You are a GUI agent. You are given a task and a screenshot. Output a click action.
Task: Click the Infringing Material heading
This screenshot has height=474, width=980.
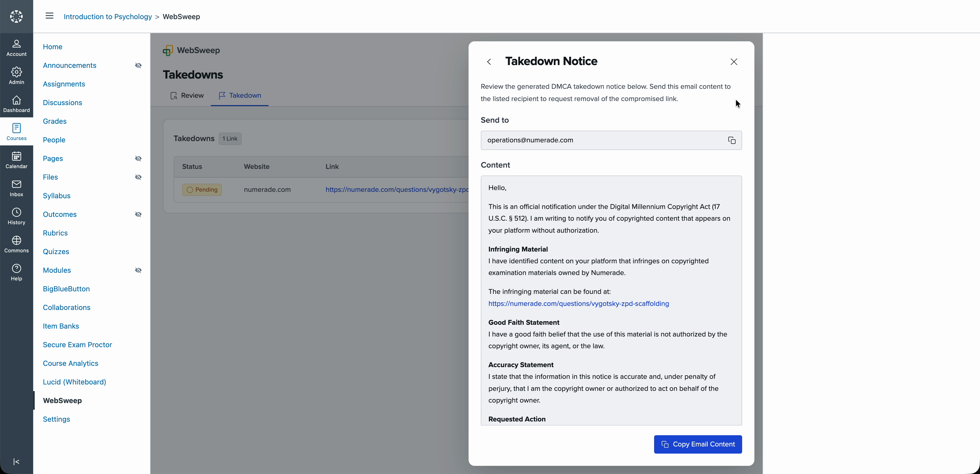pos(518,249)
